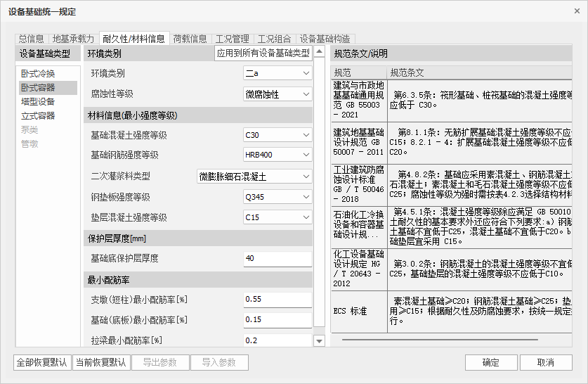Open the 地基承载力 tab
Screen dimensions: 588x384
coord(73,39)
